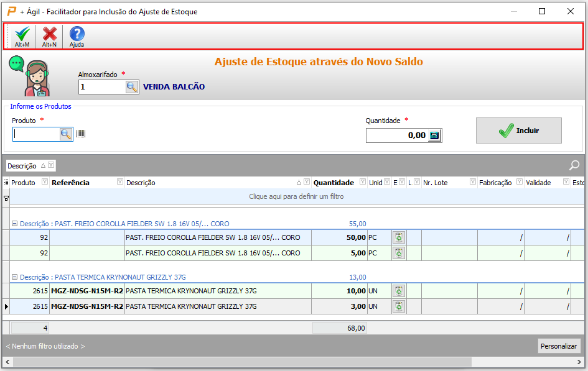588x371 pixels.
Task: Open filter on Quantidade column
Action: point(362,182)
